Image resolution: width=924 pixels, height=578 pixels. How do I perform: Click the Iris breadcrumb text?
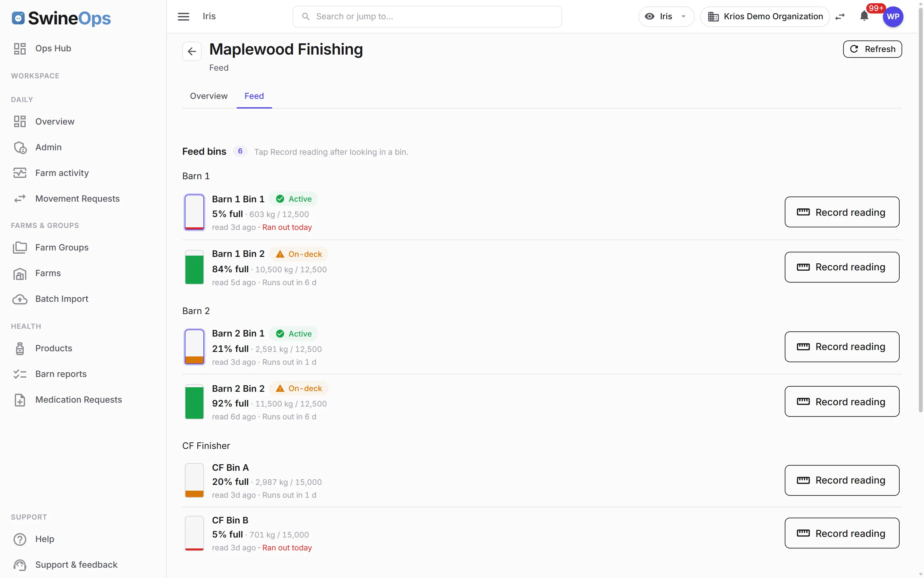click(x=209, y=16)
